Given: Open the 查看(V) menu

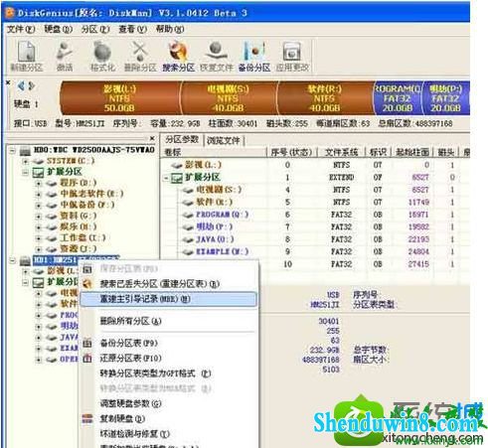Looking at the screenshot, I should (x=133, y=30).
